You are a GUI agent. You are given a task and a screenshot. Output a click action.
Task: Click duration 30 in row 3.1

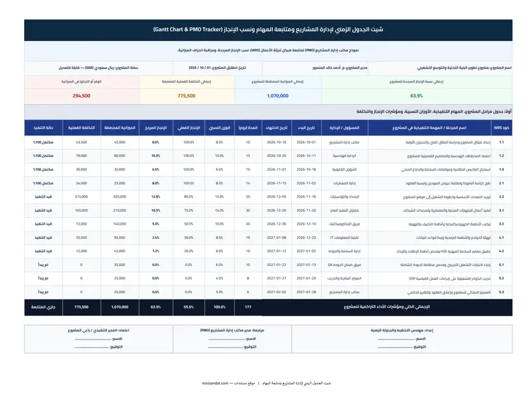248,210
